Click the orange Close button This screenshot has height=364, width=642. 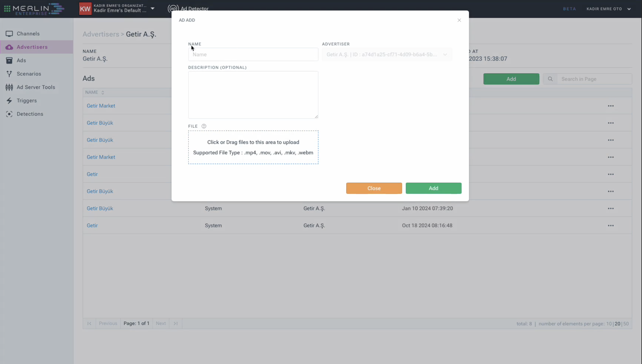(374, 188)
